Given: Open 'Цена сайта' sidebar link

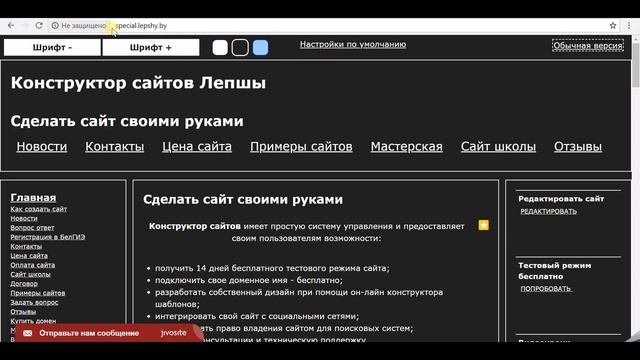Looking at the screenshot, I should point(29,256).
